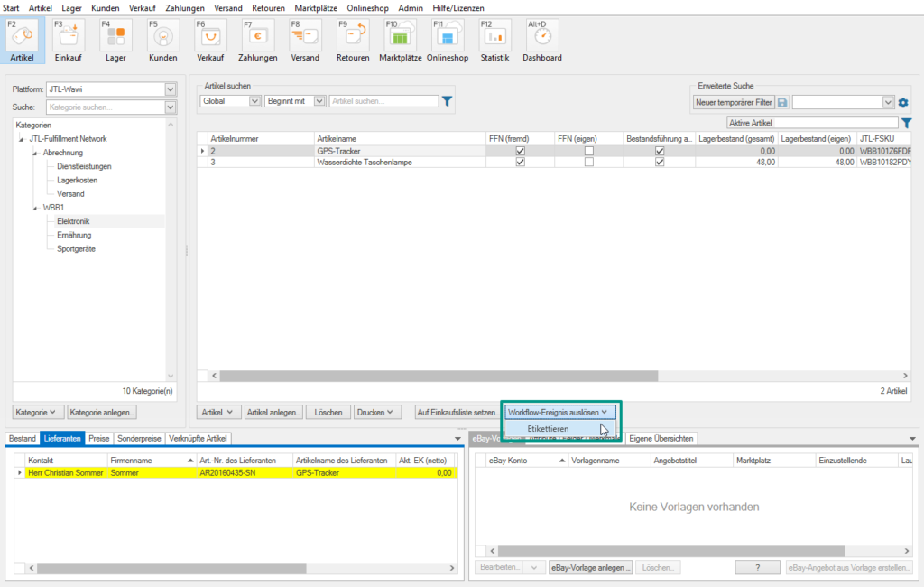Open settings via the gear icon in Erweiterte Suche
924x587 pixels.
pos(902,103)
